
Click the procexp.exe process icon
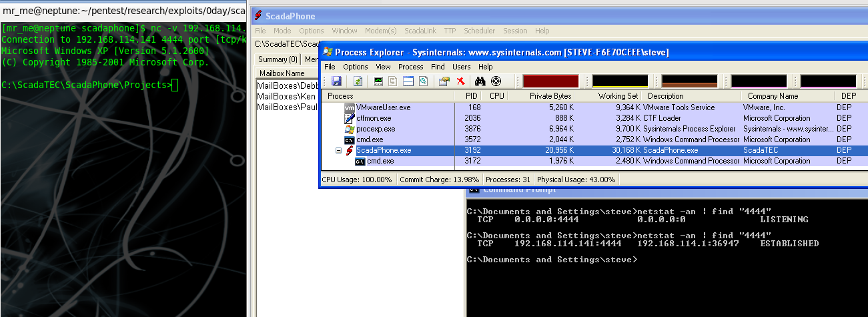pyautogui.click(x=350, y=129)
